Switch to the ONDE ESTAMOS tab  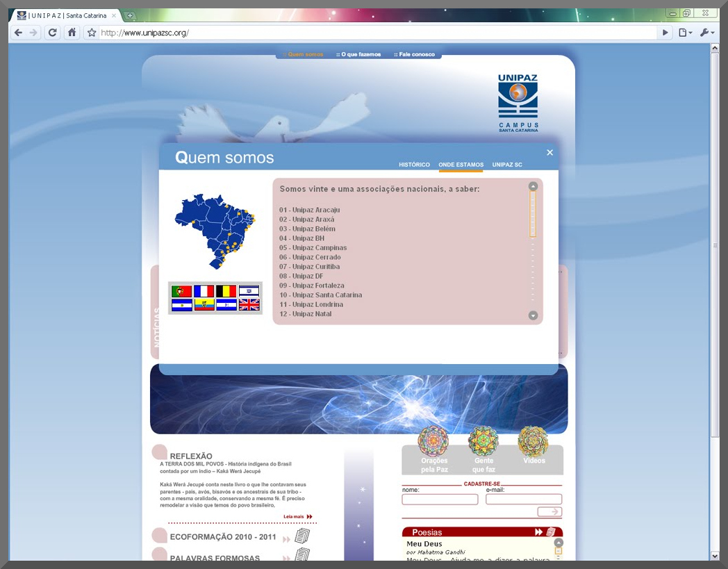[x=461, y=165]
